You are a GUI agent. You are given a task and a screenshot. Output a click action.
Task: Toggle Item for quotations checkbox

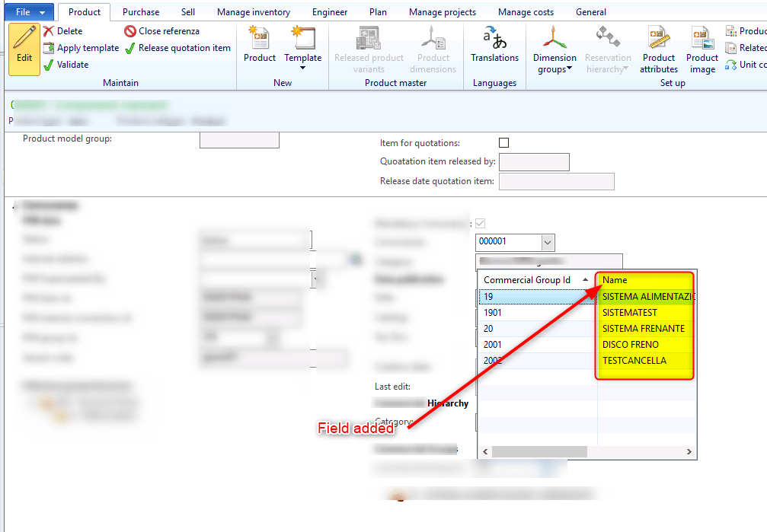tap(503, 142)
